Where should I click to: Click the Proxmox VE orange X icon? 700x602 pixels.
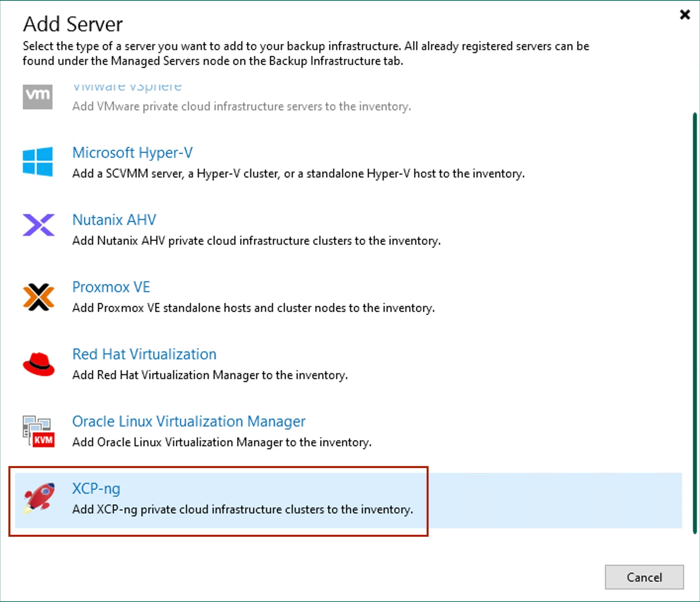(x=38, y=297)
